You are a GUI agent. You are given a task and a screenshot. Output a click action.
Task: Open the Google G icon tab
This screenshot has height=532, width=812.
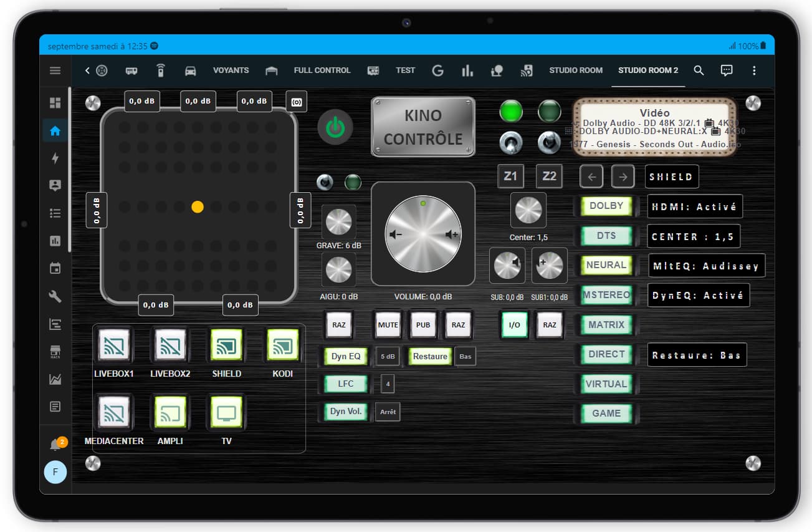point(438,70)
